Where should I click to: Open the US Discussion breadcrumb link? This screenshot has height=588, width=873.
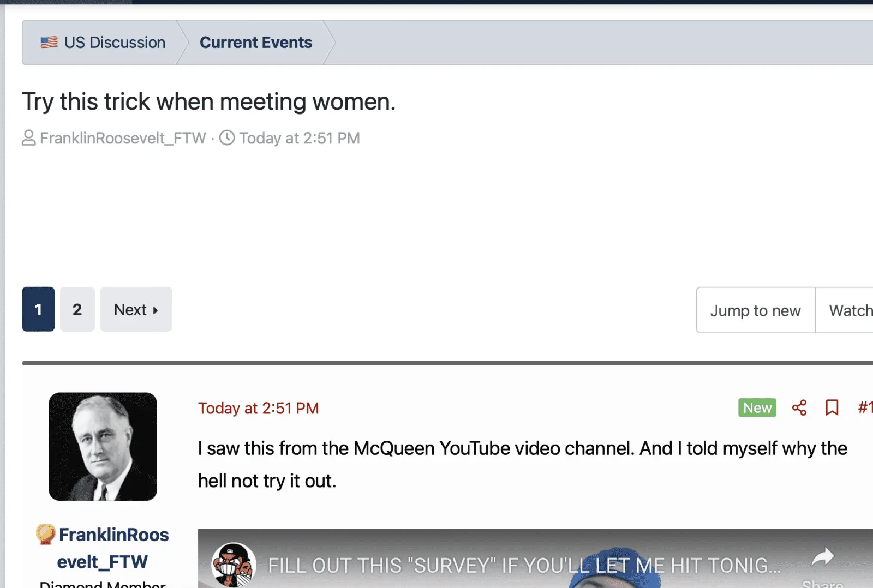tap(115, 43)
